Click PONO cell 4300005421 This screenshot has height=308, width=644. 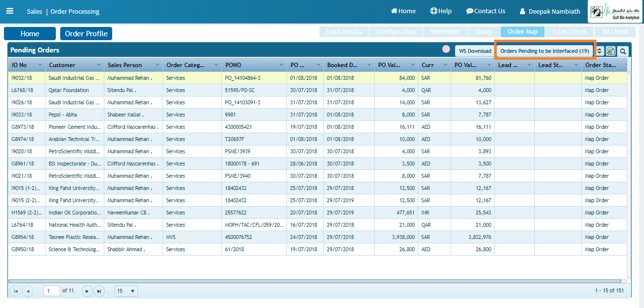pyautogui.click(x=254, y=127)
